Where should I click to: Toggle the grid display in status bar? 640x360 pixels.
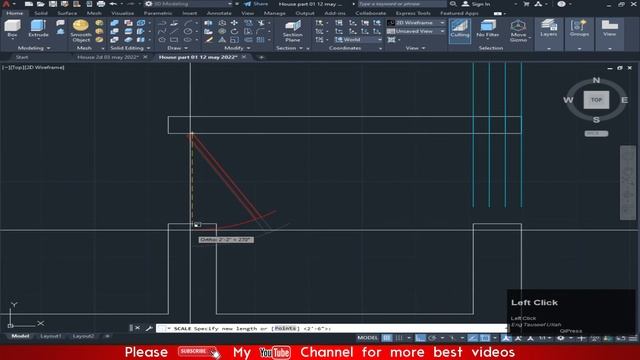387,338
